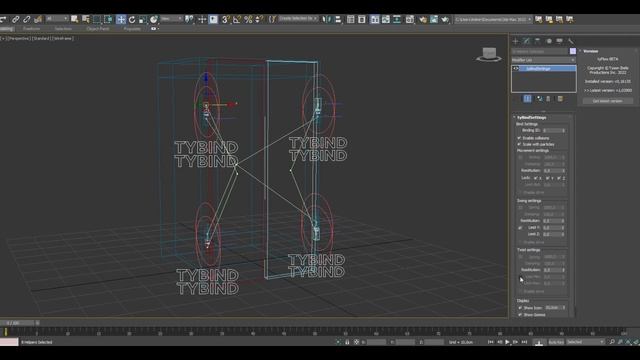Switch to the Modify command panel tab
This screenshot has width=640, height=360.
[x=527, y=41]
